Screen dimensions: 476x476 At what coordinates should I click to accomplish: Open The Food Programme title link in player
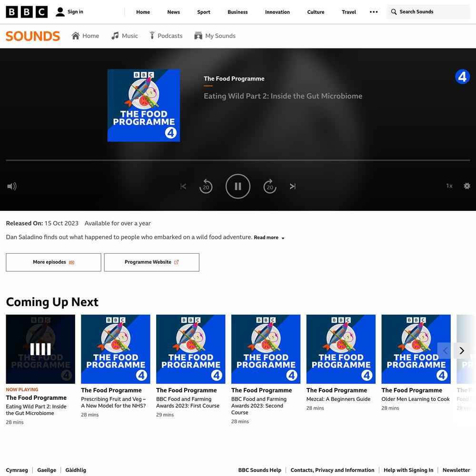click(234, 79)
